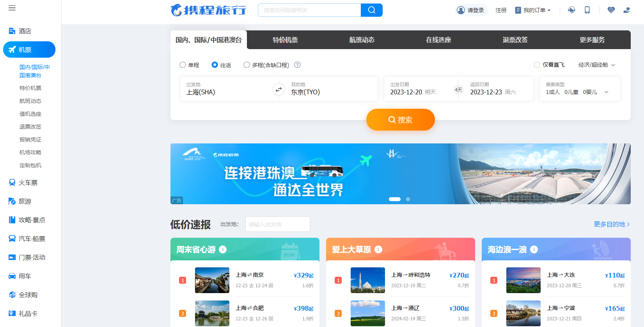Open the customer service headset icon

point(571,10)
